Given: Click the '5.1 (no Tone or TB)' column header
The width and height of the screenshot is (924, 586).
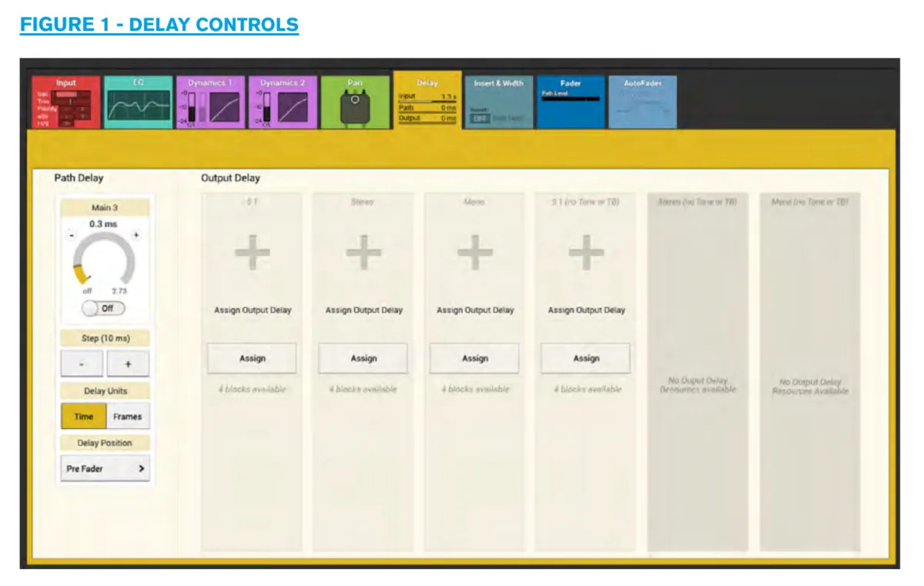Looking at the screenshot, I should point(586,202).
